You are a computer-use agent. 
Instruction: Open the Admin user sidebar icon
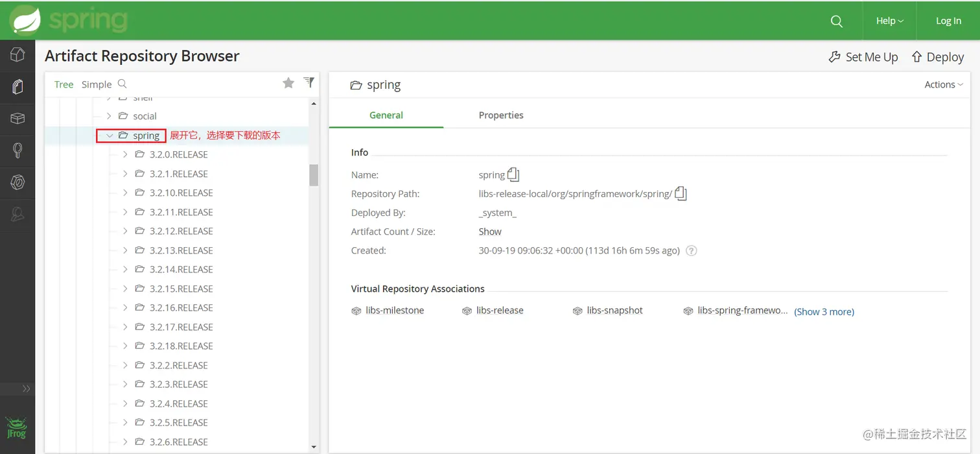pos(17,214)
